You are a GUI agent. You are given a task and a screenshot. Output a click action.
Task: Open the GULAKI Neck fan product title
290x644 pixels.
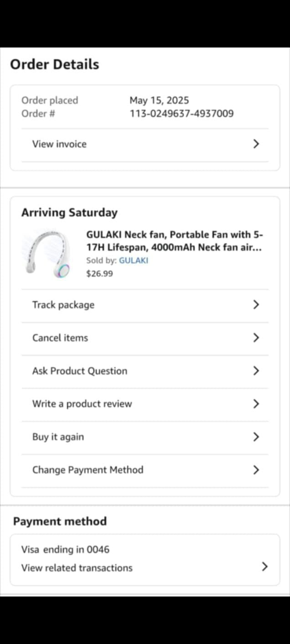coord(175,241)
